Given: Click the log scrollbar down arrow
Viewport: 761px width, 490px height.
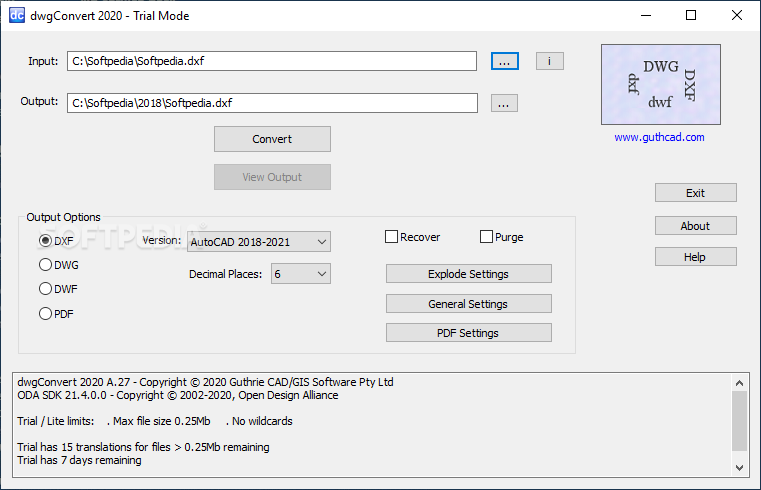Looking at the screenshot, I should (739, 468).
